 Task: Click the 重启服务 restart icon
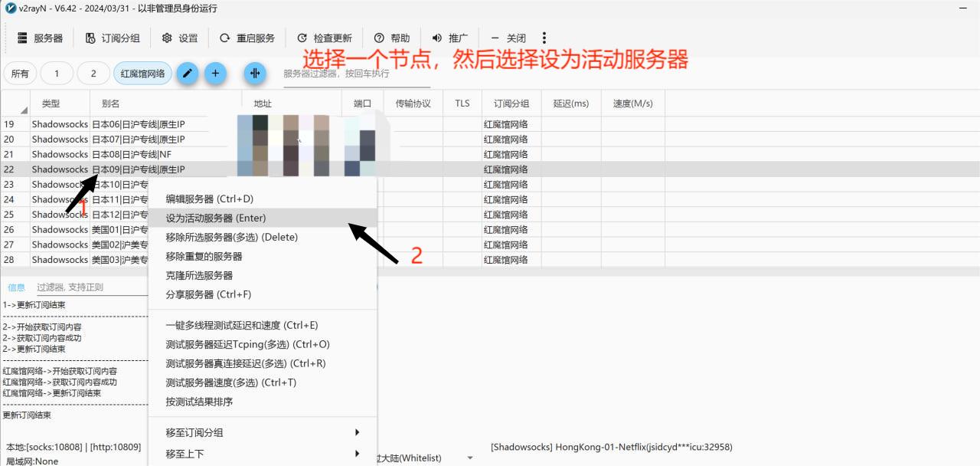point(224,38)
